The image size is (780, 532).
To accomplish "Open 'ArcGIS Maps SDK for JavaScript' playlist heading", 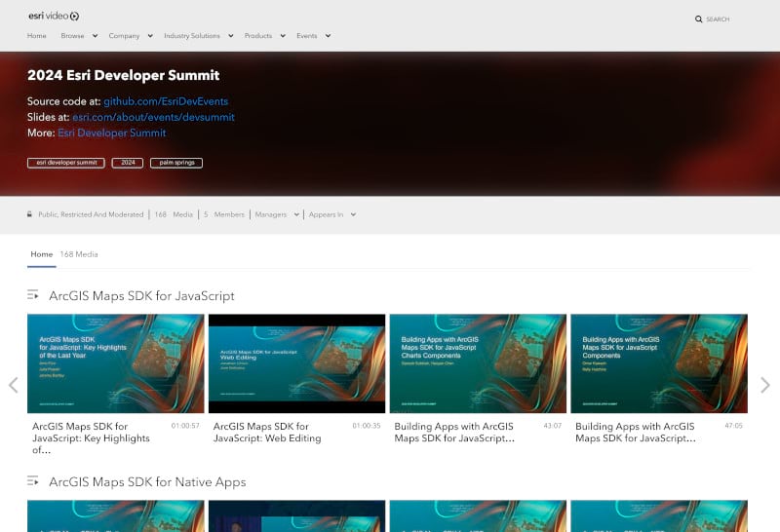I will pyautogui.click(x=141, y=296).
